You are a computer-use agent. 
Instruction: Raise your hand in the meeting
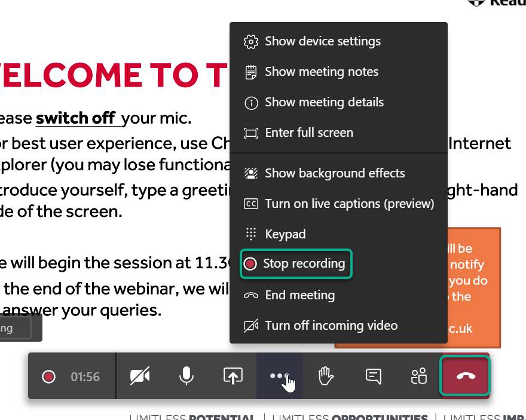pyautogui.click(x=326, y=376)
